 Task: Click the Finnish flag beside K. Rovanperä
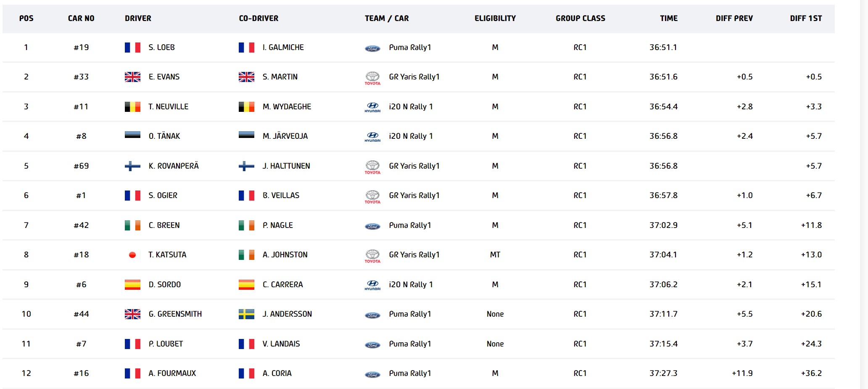point(132,166)
